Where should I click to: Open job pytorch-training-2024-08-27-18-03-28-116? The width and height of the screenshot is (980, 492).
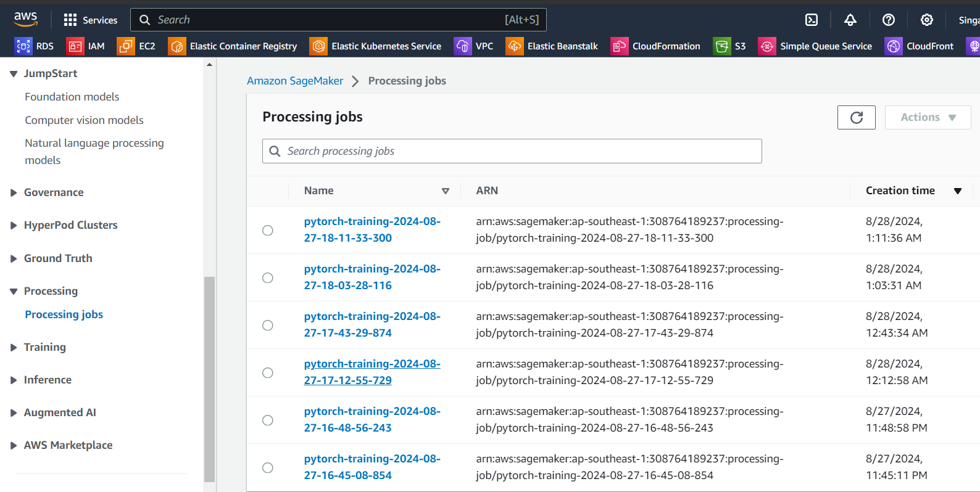(372, 277)
